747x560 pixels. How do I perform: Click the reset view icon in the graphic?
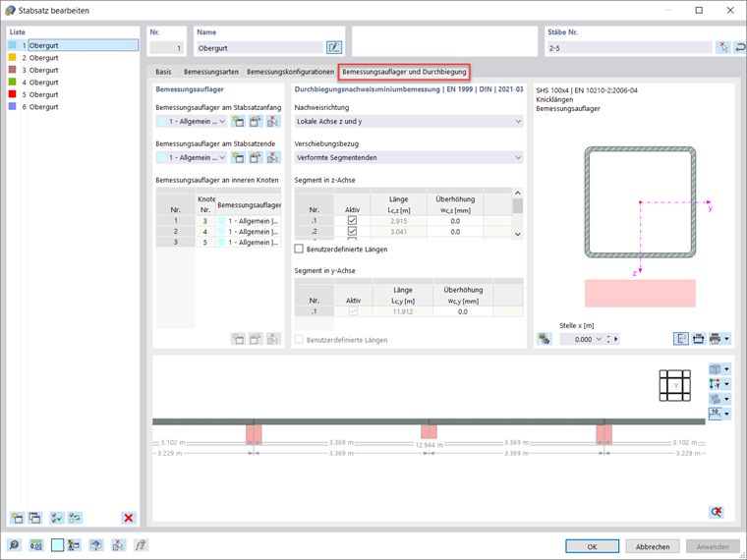716,512
